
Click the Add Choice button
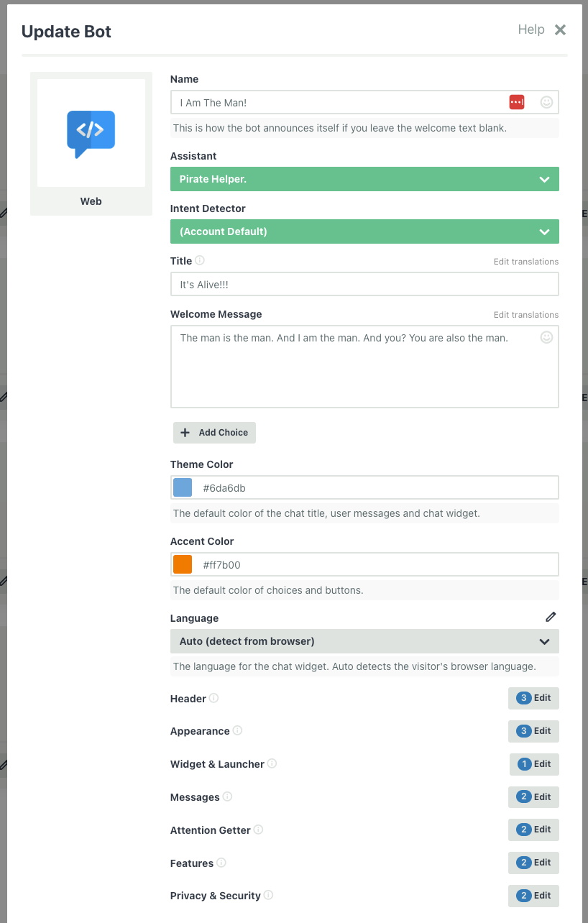[214, 432]
